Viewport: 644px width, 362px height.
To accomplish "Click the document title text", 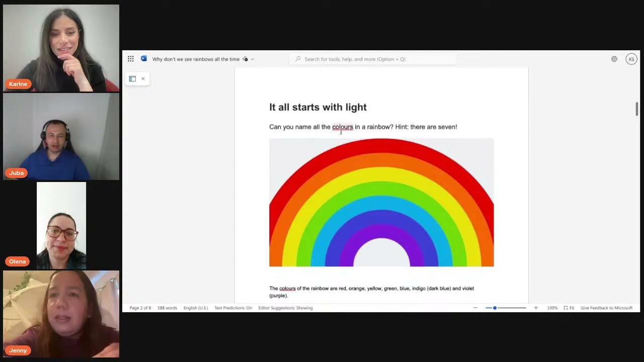I will coord(196,59).
